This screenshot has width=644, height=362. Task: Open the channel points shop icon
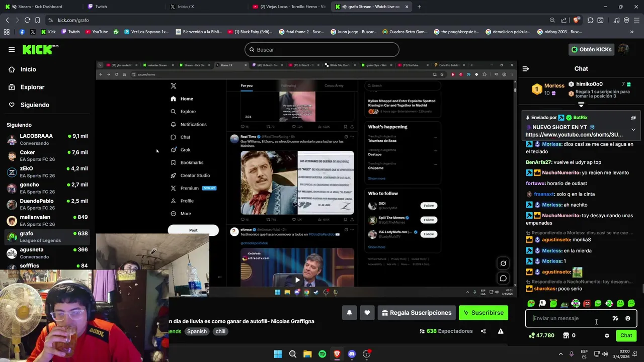[x=566, y=335]
